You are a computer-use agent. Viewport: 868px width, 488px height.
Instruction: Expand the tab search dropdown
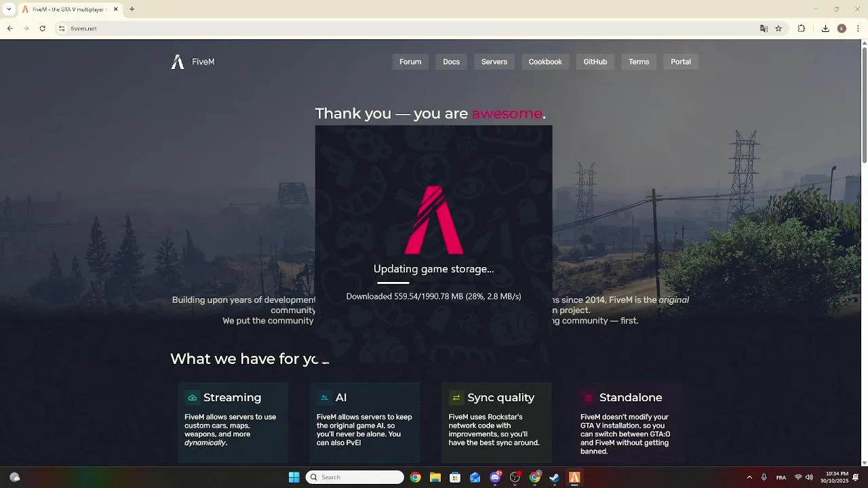click(9, 9)
